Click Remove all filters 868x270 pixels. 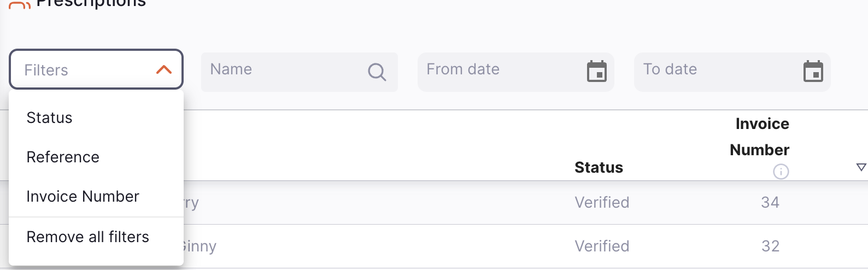pos(88,237)
